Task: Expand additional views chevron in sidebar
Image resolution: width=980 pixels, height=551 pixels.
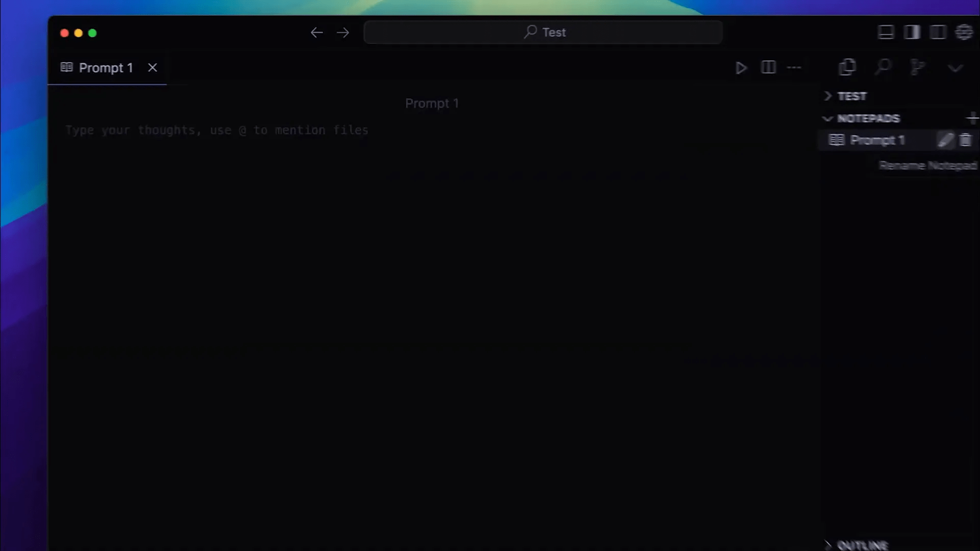Action: [x=955, y=68]
